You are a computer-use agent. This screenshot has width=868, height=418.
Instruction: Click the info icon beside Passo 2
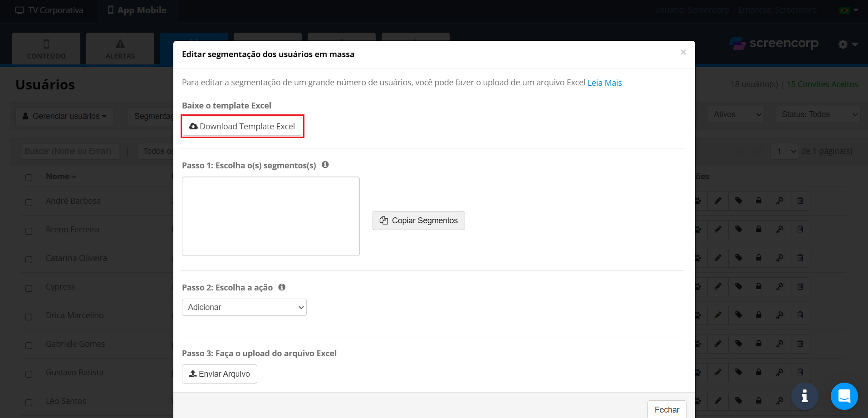coord(282,287)
